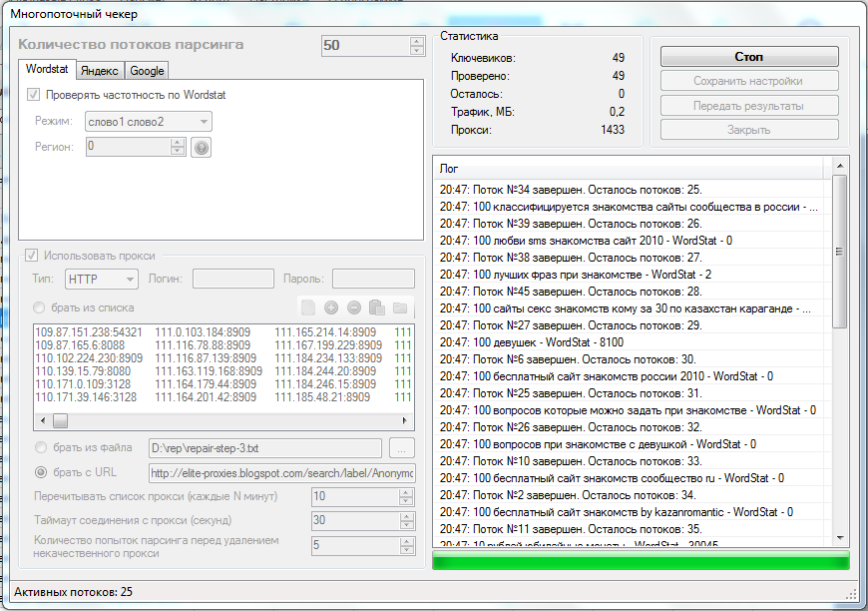This screenshot has width=868, height=611.
Task: Click the new proxy list document icon
Action: click(309, 307)
